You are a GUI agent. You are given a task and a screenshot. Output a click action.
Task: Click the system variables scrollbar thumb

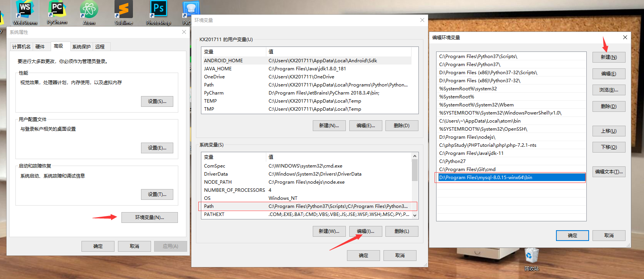[415, 170]
